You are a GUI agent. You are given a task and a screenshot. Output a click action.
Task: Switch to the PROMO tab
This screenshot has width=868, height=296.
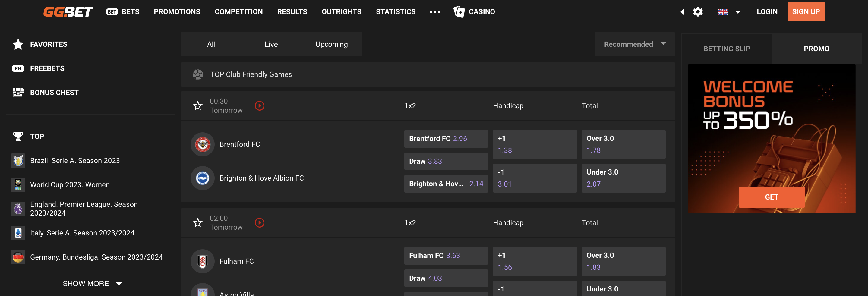pos(816,49)
